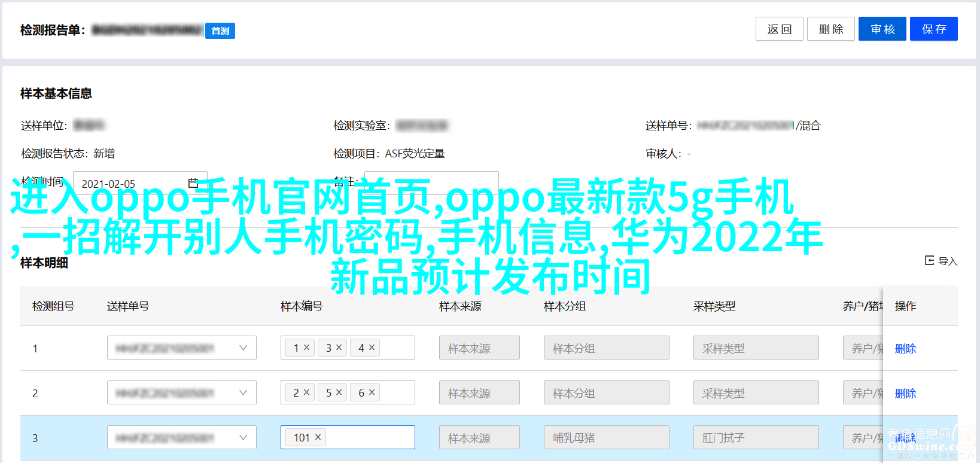Click the 操作 column header
The image size is (980, 463).
(905, 306)
